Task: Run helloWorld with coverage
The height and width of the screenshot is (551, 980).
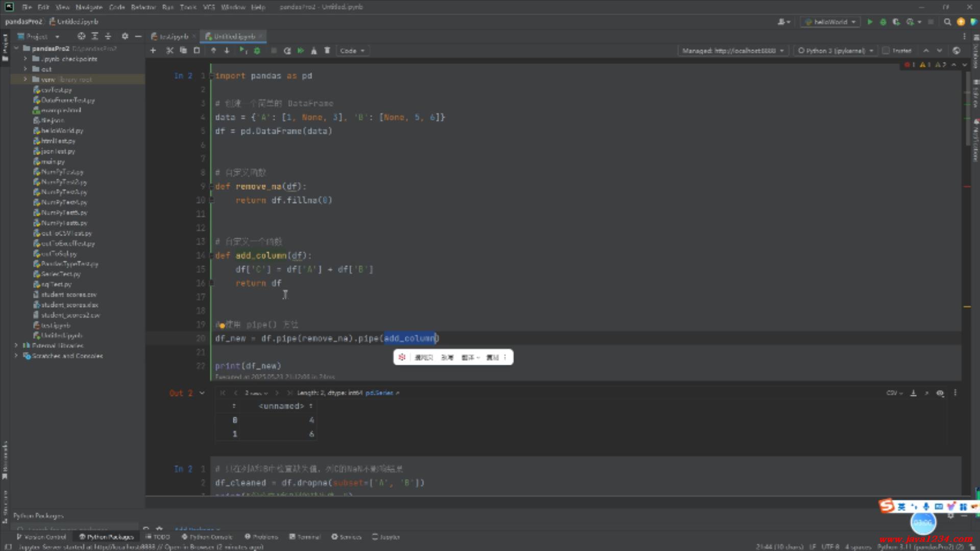Action: [896, 22]
